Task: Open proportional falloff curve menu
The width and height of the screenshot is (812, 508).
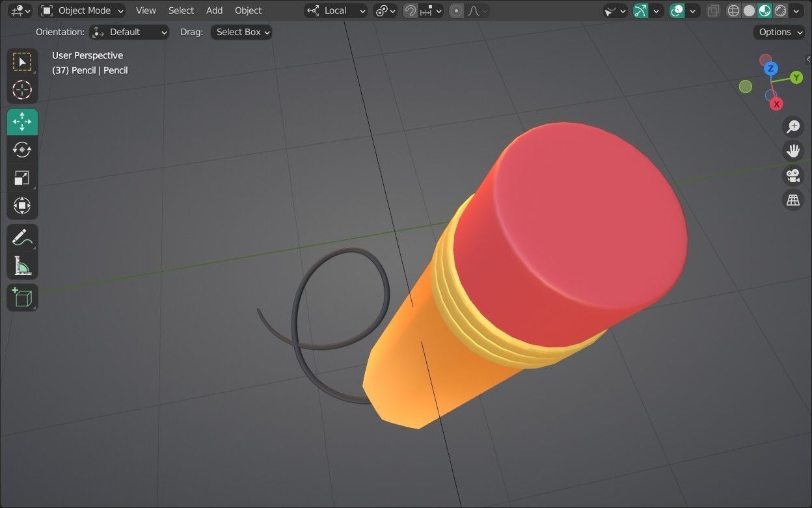Action: point(478,10)
